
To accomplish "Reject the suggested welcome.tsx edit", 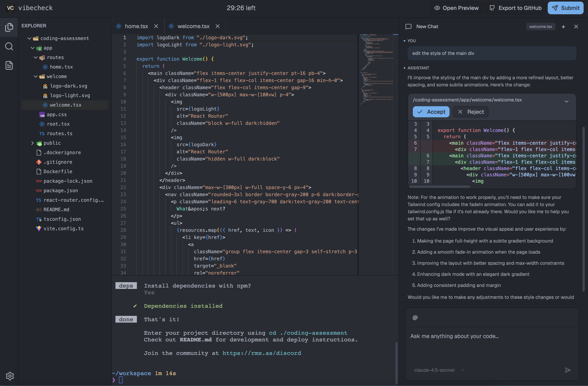I will coord(470,112).
